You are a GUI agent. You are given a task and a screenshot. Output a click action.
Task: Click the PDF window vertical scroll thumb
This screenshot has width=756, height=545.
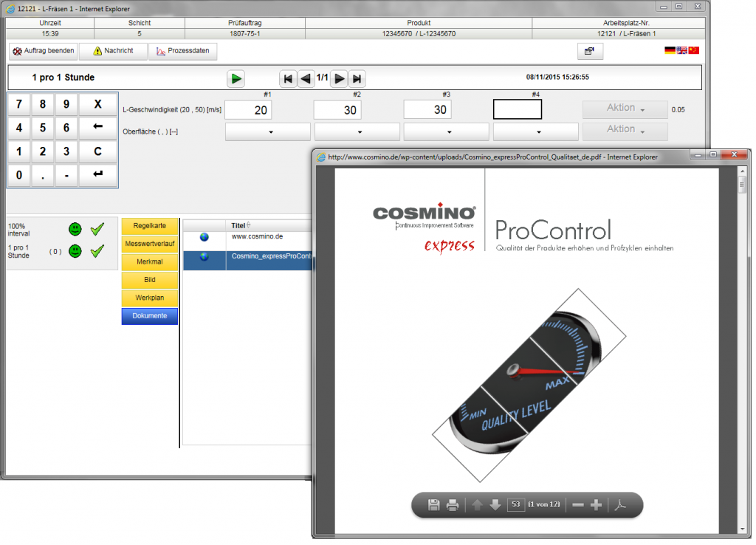click(742, 185)
